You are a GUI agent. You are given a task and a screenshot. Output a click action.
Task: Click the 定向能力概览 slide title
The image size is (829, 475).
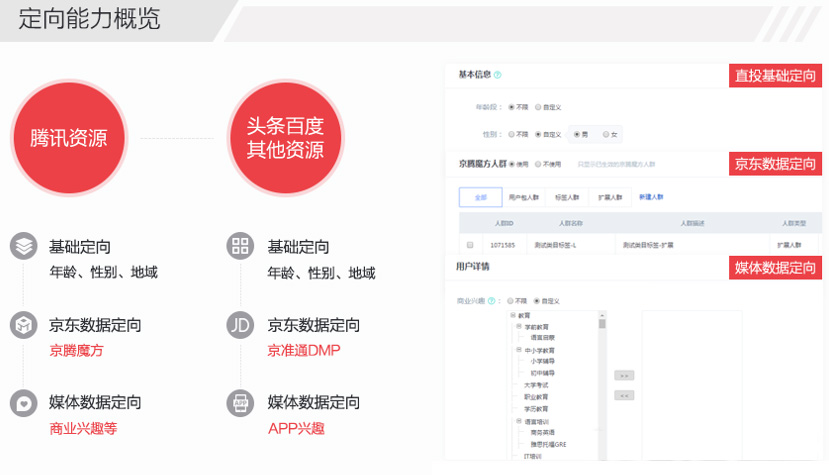click(89, 19)
